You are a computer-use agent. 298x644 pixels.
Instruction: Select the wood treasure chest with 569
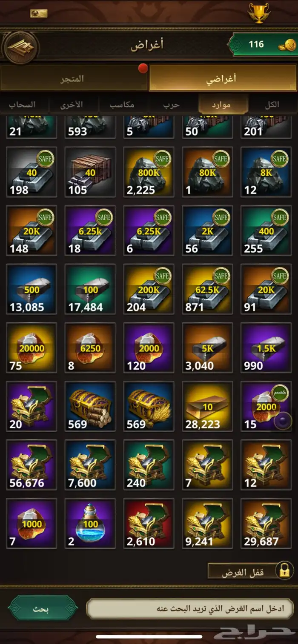90,406
